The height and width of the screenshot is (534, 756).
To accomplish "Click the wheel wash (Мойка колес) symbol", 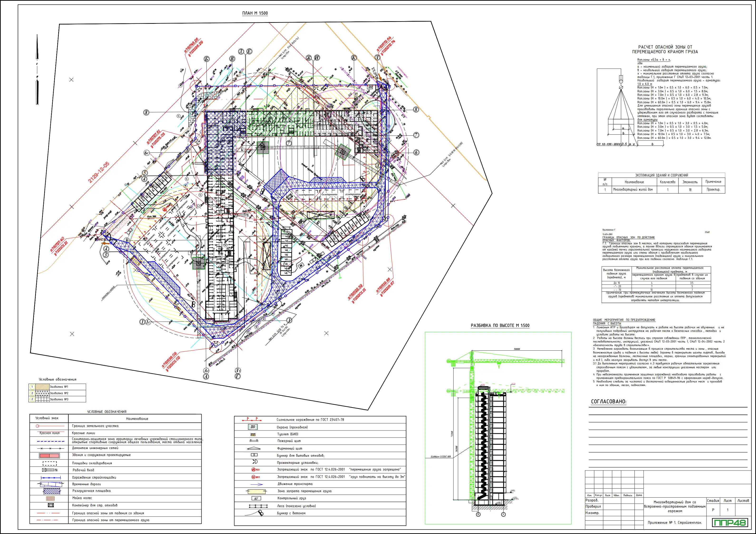I will click(x=50, y=498).
